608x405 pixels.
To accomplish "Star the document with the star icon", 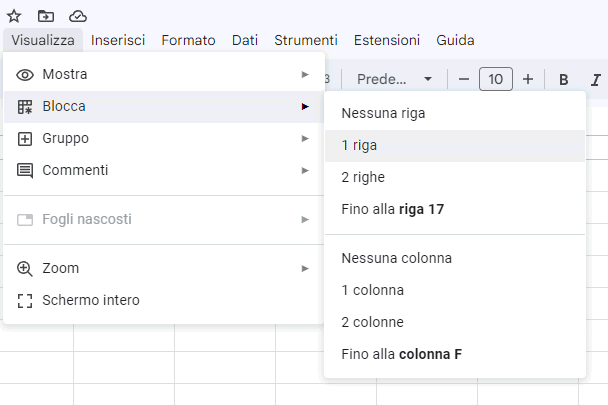I will [14, 16].
